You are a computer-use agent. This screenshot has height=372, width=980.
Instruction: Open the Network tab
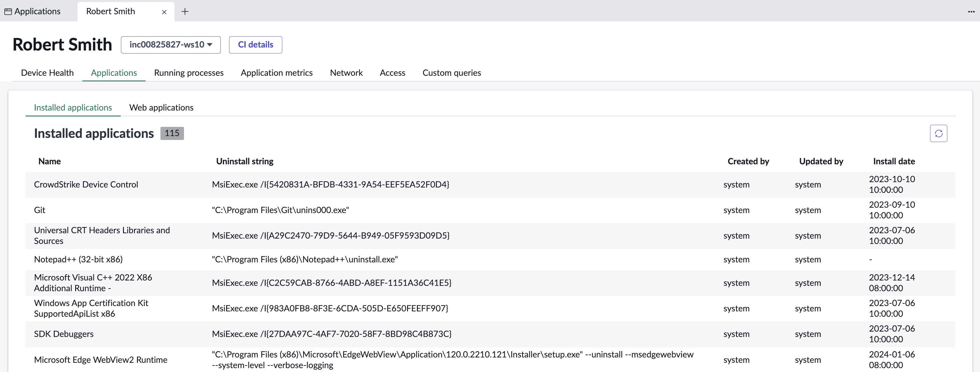pyautogui.click(x=346, y=73)
